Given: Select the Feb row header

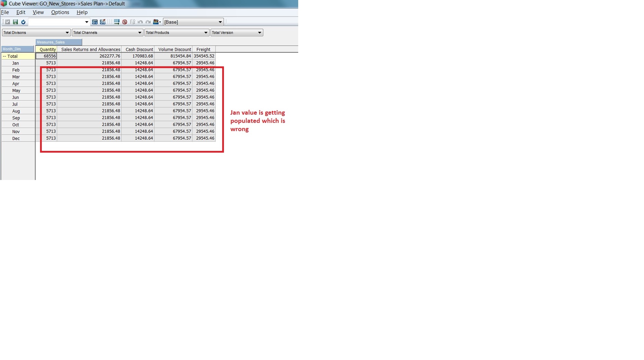Looking at the screenshot, I should tap(18, 70).
